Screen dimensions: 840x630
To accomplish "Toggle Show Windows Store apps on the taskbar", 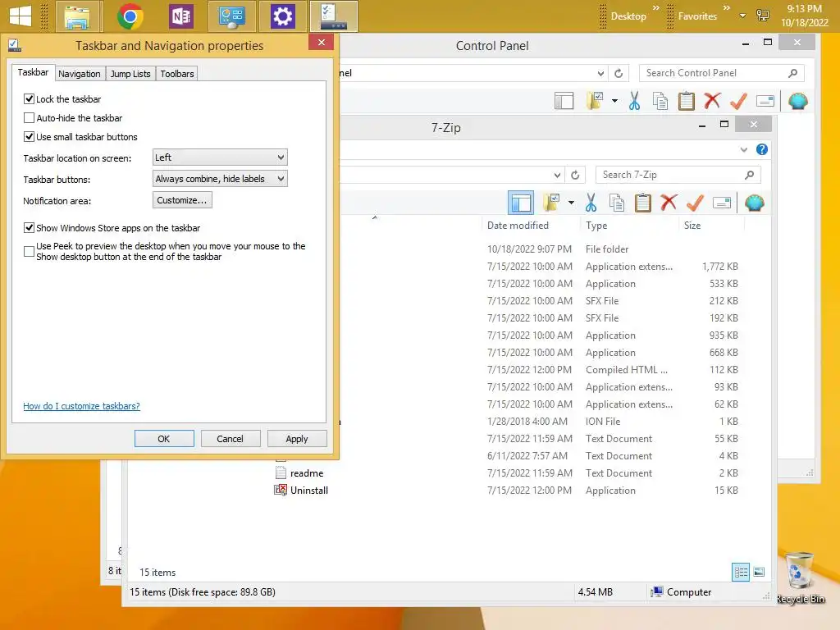I will (29, 228).
